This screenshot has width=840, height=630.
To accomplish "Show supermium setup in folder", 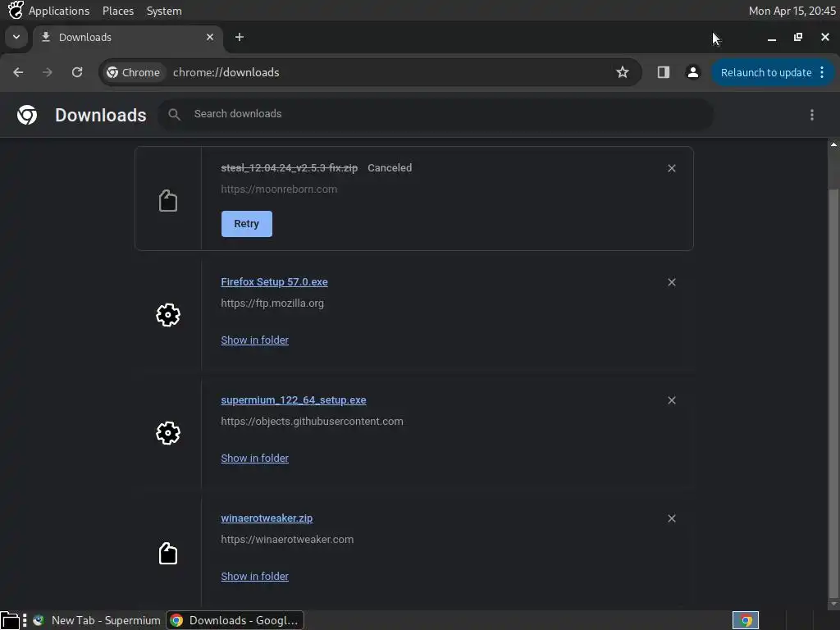I will pos(254,458).
